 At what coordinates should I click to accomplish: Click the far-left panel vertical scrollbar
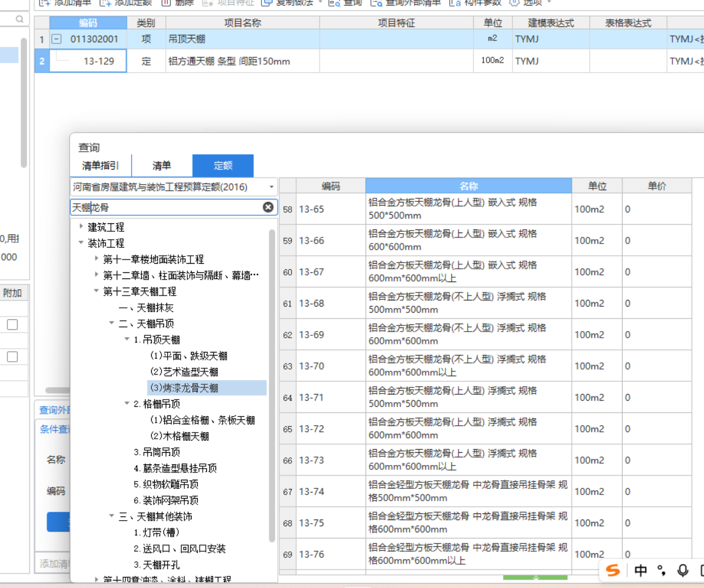click(x=24, y=102)
